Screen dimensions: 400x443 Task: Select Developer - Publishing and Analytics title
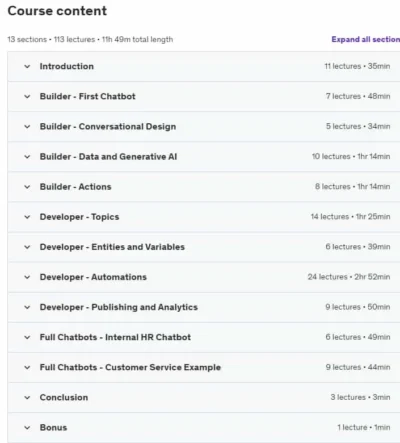119,307
